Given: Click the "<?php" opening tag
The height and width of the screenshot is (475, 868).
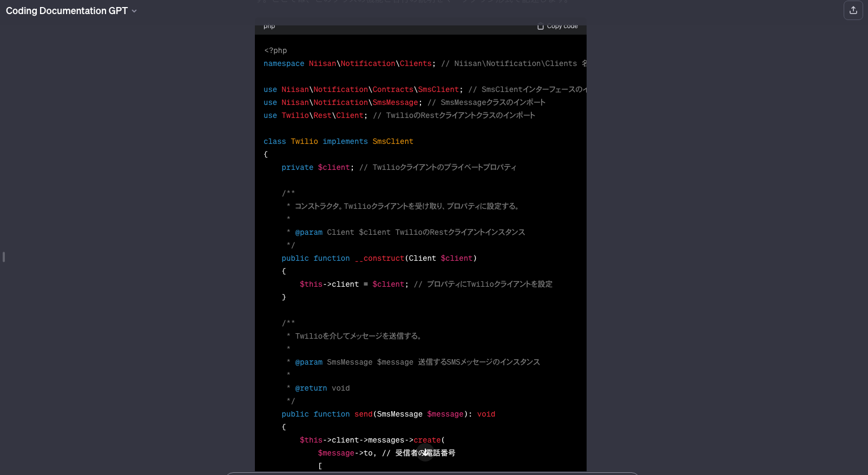Looking at the screenshot, I should [x=275, y=50].
